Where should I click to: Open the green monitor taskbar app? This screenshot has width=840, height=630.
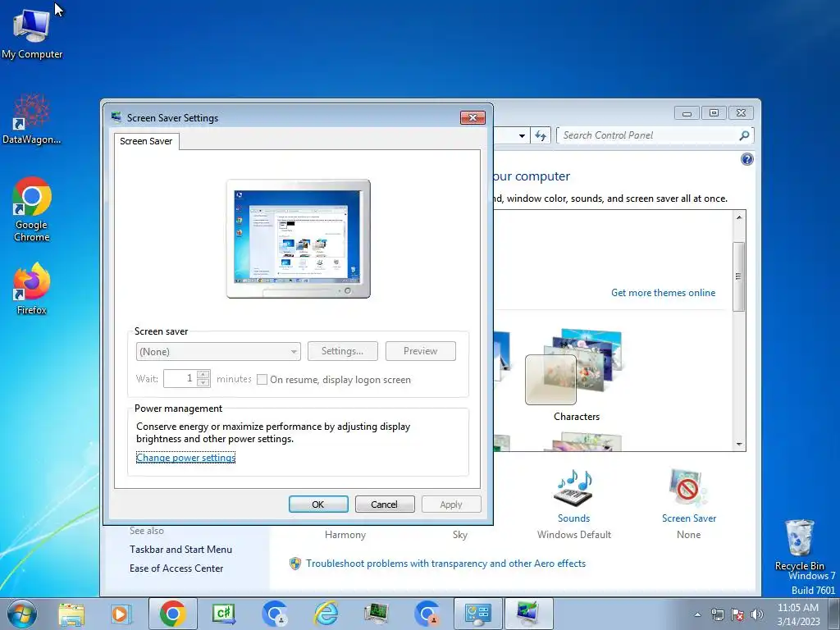pos(376,614)
